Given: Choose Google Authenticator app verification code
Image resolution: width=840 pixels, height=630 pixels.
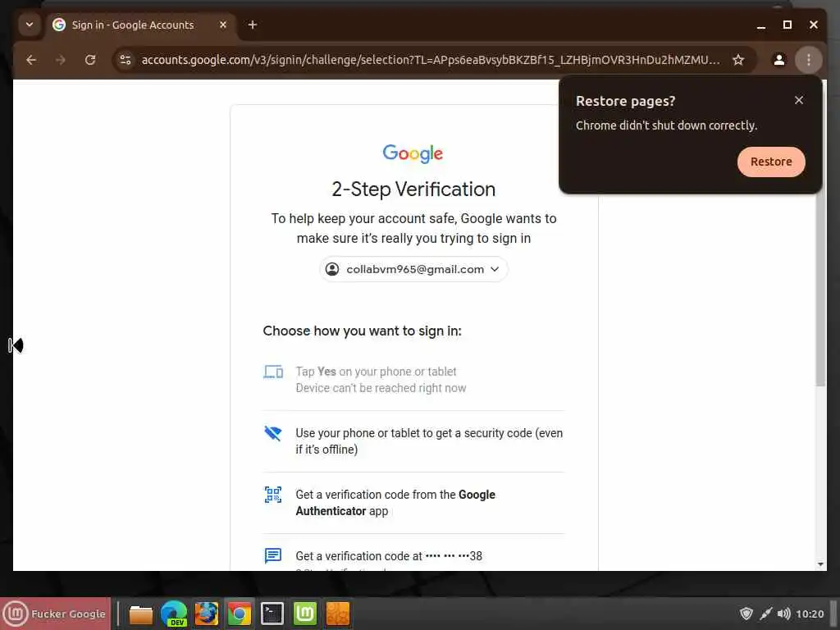Looking at the screenshot, I should coord(413,503).
